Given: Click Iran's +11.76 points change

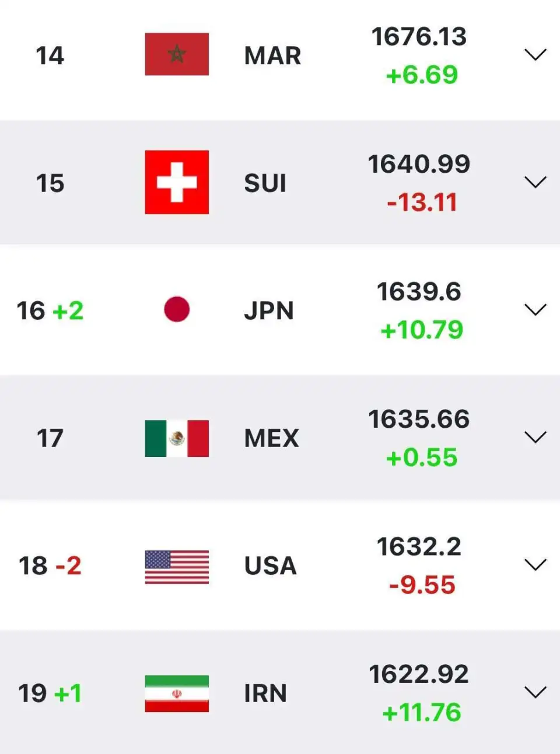Looking at the screenshot, I should pyautogui.click(x=421, y=713).
